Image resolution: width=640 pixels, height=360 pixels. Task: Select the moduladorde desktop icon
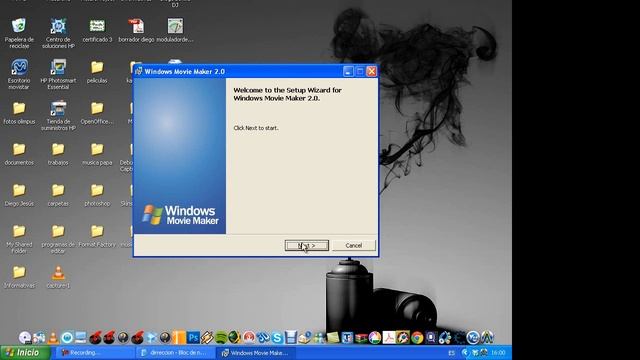[x=175, y=31]
